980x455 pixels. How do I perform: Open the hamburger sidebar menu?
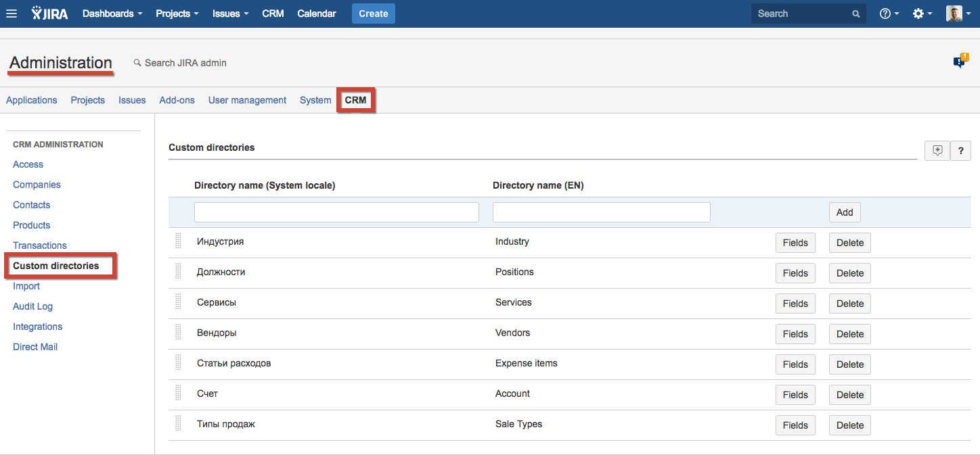(12, 14)
